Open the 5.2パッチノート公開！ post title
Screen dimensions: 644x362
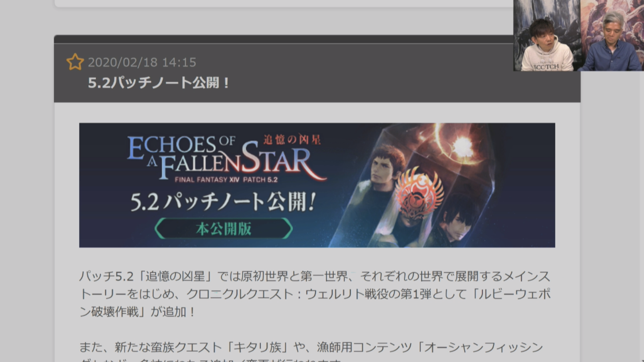(x=158, y=83)
